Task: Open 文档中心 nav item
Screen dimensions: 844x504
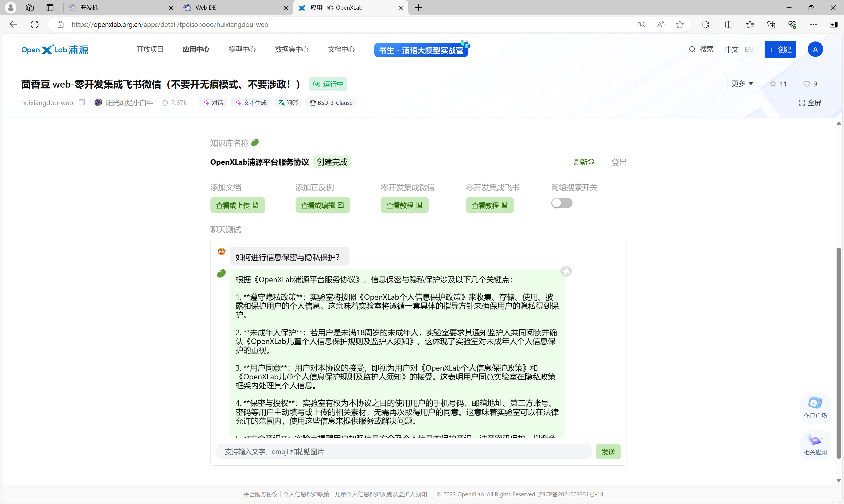Action: pos(341,50)
